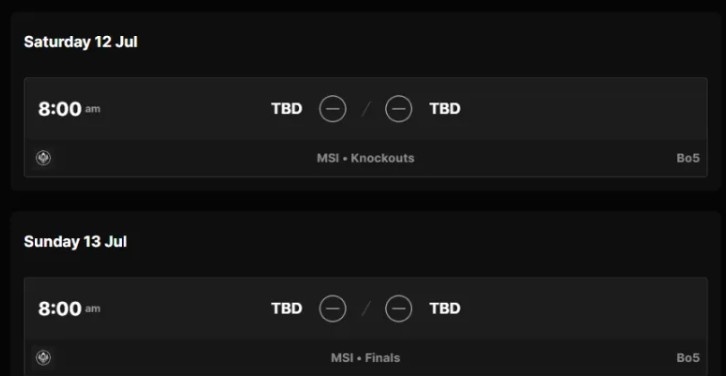This screenshot has height=376, width=726.
Task: Click the MSI league icon in Finals row
Action: click(x=44, y=357)
